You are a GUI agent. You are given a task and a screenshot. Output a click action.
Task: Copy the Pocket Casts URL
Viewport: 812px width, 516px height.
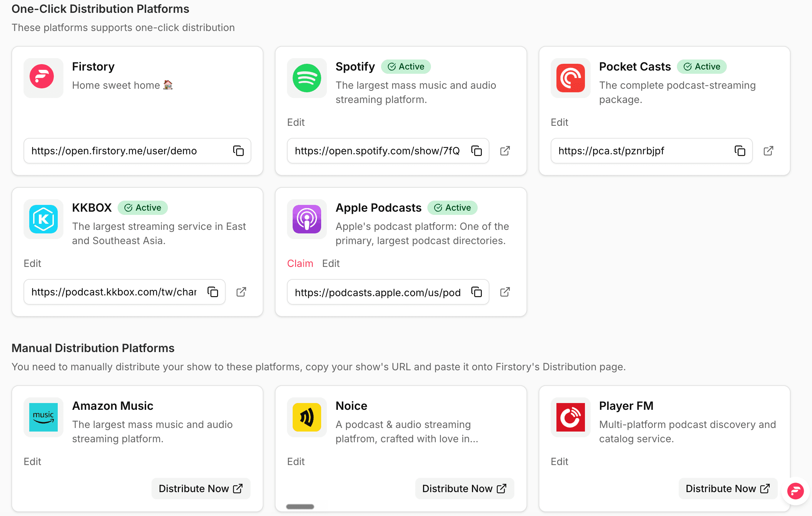pyautogui.click(x=740, y=151)
